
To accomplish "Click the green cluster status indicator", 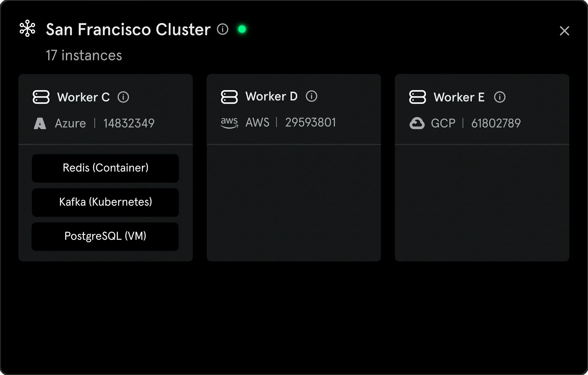I will click(242, 29).
